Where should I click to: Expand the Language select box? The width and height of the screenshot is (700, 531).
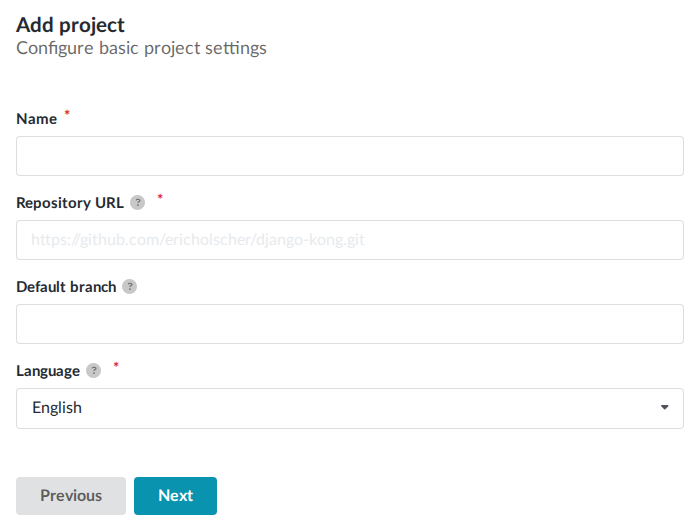tap(349, 408)
